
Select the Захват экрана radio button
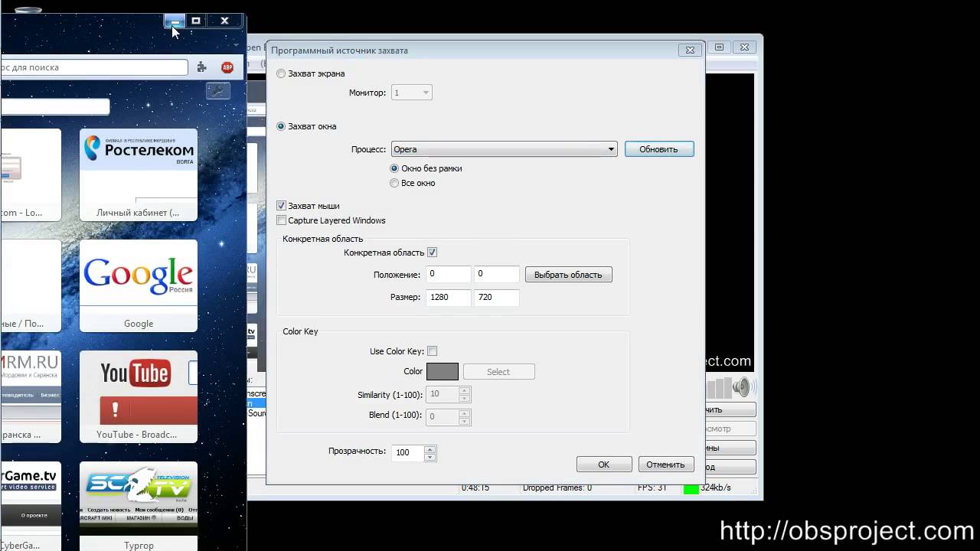pos(281,73)
